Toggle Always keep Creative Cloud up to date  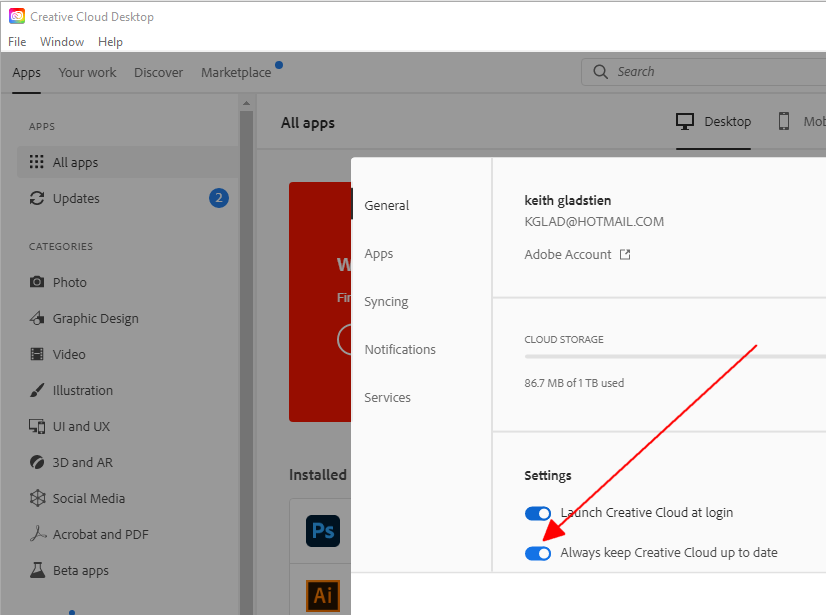click(x=538, y=552)
